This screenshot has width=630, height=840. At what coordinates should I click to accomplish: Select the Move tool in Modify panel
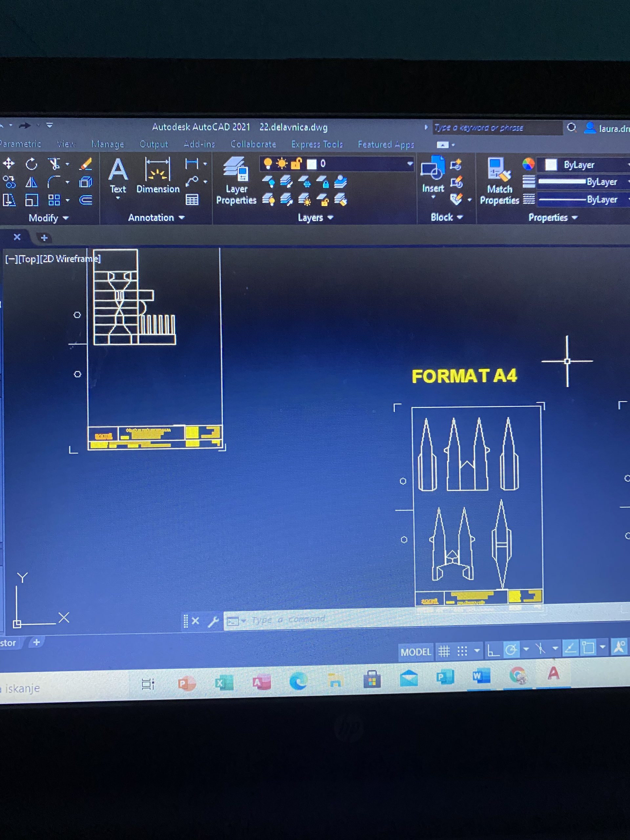tap(8, 164)
